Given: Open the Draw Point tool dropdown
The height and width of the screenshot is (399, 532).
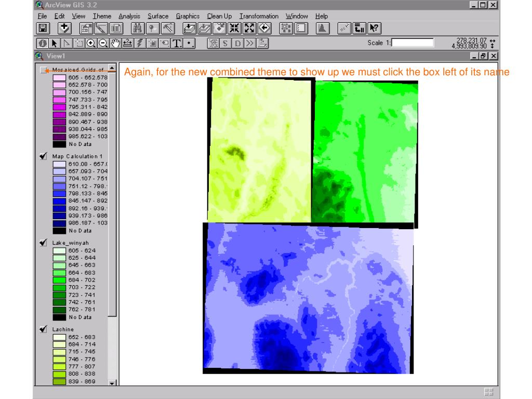Looking at the screenshot, I should click(189, 44).
